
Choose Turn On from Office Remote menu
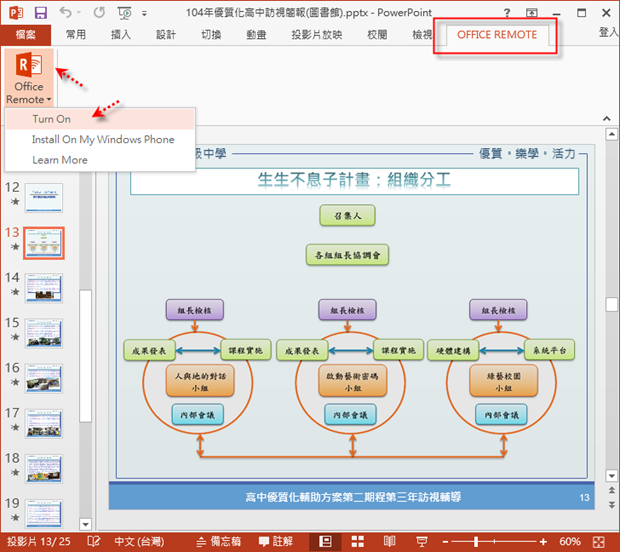[100, 119]
